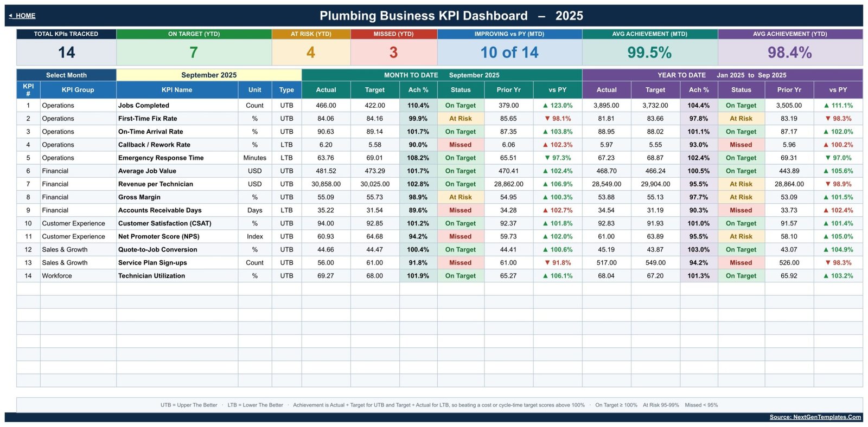Image resolution: width=868 pixels, height=427 pixels.
Task: Select the Service Plan Sign-ups cell
Action: (177, 263)
